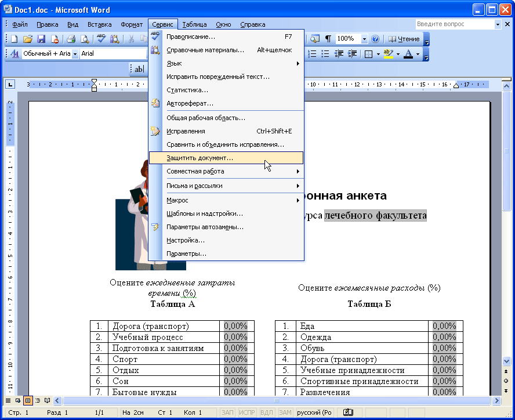Create a new blank document

coord(14,39)
